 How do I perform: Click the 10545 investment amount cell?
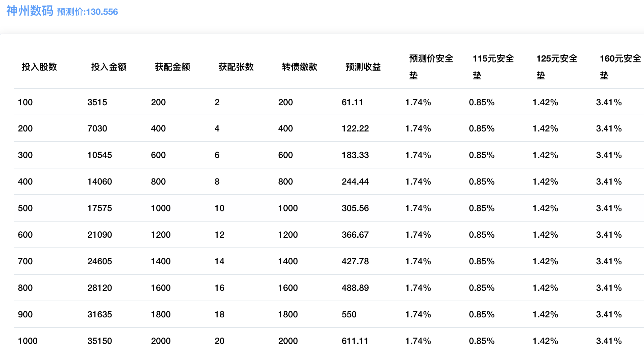coord(99,155)
